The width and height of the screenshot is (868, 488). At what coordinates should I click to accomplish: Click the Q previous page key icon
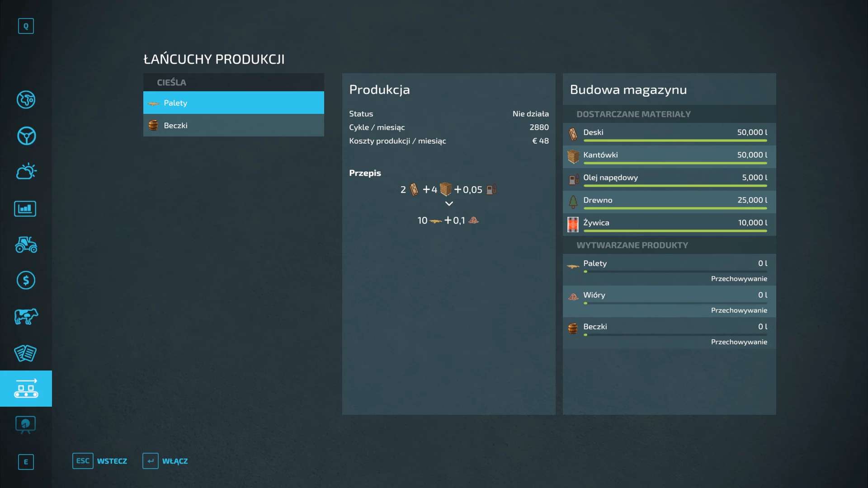pyautogui.click(x=26, y=26)
